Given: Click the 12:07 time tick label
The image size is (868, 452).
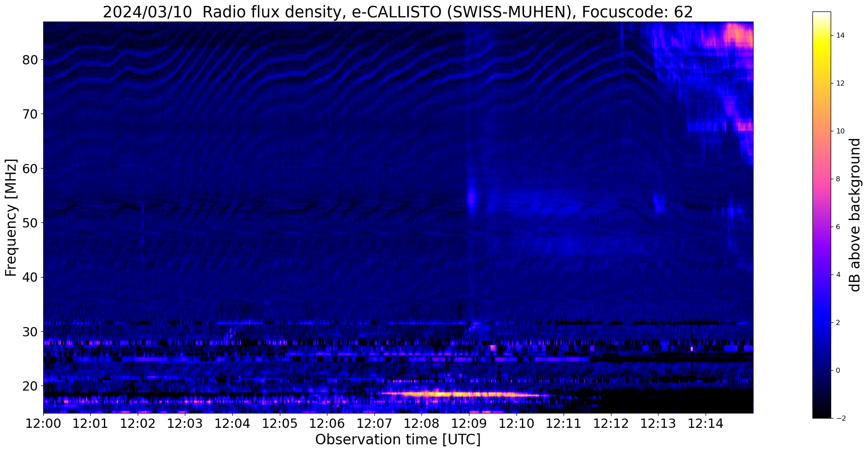Looking at the screenshot, I should click(x=374, y=424).
